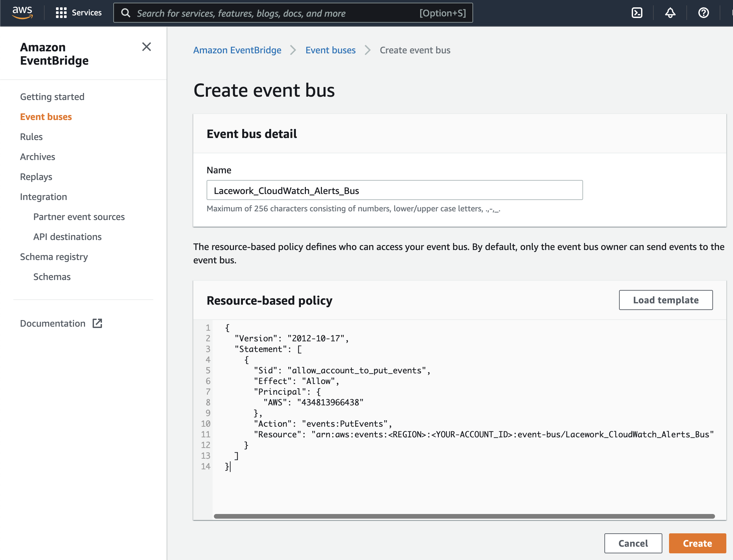The height and width of the screenshot is (560, 733).
Task: Focus the AWS search bar
Action: [x=293, y=13]
